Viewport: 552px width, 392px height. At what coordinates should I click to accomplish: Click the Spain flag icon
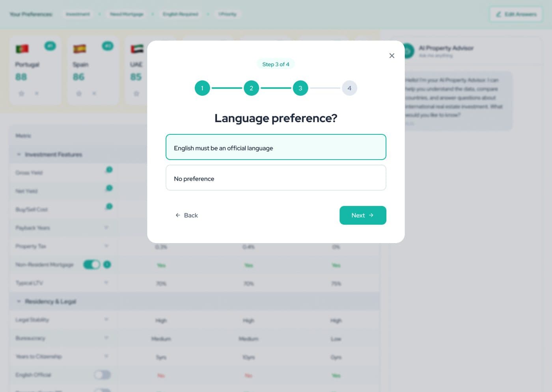80,48
